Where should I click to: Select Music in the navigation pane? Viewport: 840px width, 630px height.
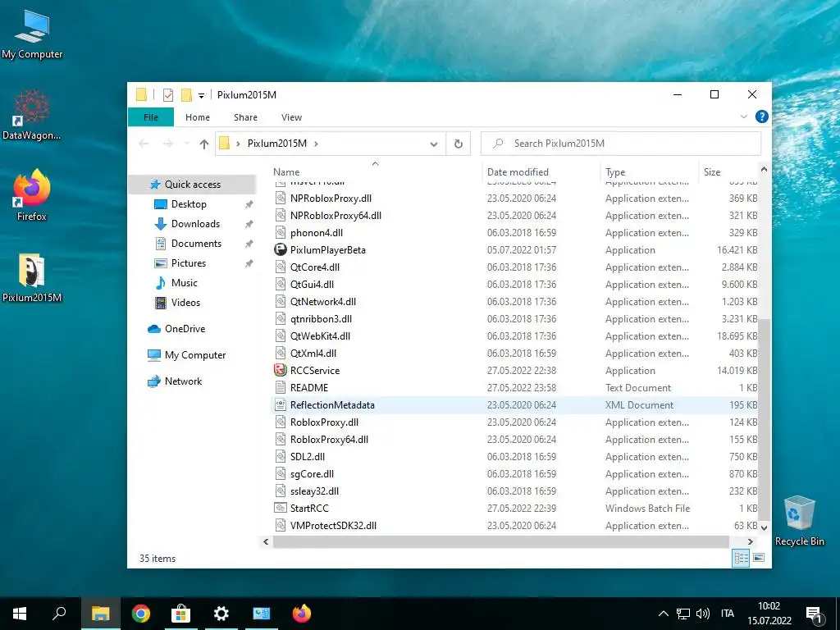(x=184, y=283)
